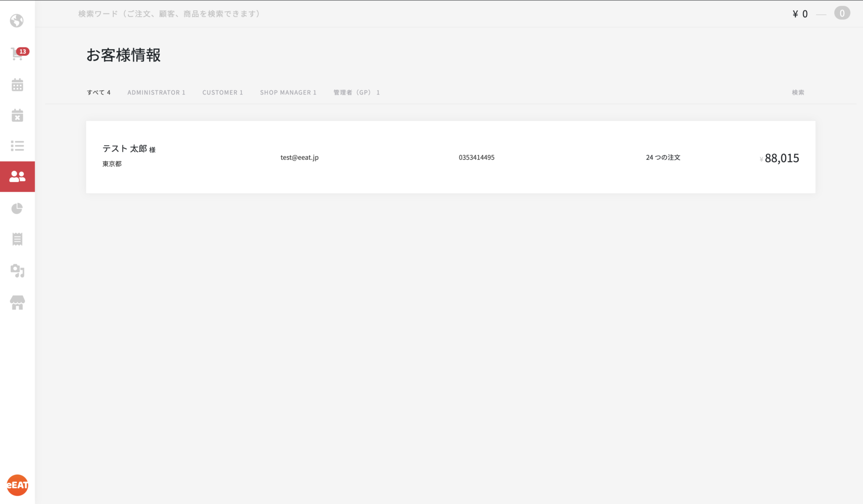This screenshot has height=504, width=863.
Task: Click the globe icon in sidebar
Action: pyautogui.click(x=17, y=21)
